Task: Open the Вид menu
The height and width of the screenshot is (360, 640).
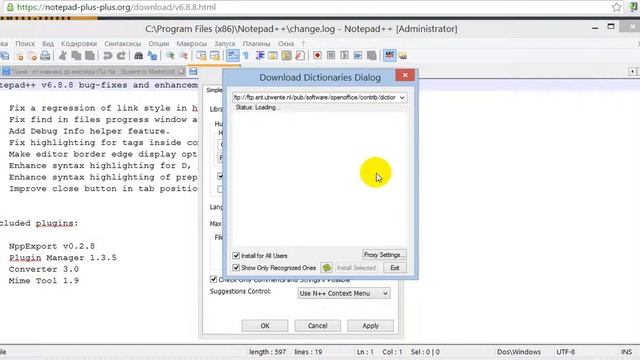Action: click(x=48, y=43)
